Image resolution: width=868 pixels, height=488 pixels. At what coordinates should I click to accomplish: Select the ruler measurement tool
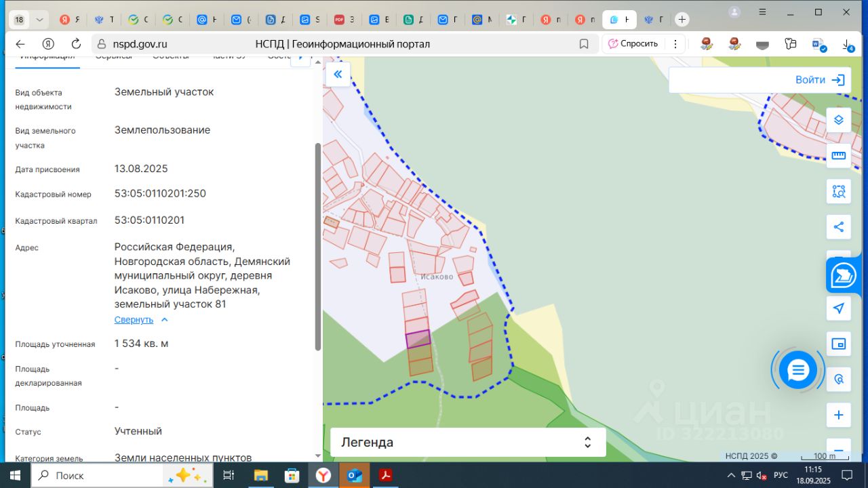click(838, 155)
